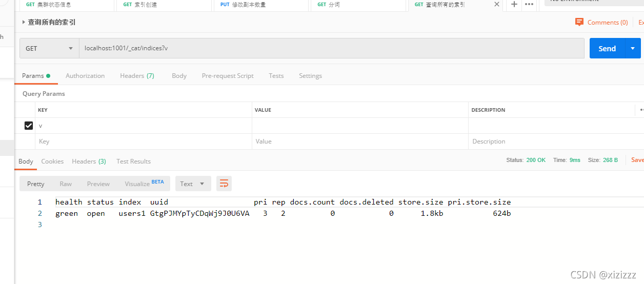Open the Settings tab
The width and height of the screenshot is (644, 284).
[x=310, y=75]
